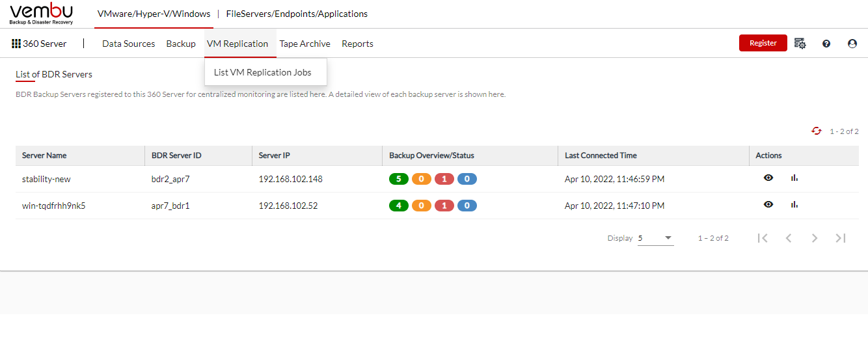This screenshot has width=868, height=350.
Task: View details of stability-new via eye icon
Action: pyautogui.click(x=768, y=178)
